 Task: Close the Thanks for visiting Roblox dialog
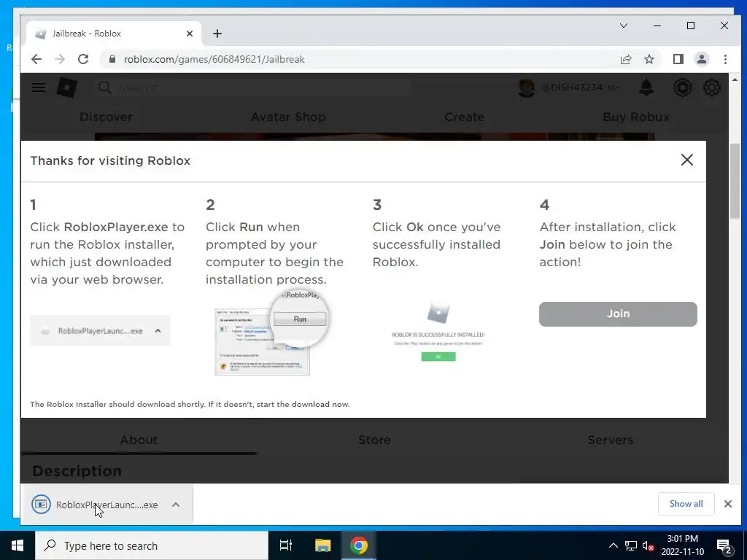click(x=687, y=160)
